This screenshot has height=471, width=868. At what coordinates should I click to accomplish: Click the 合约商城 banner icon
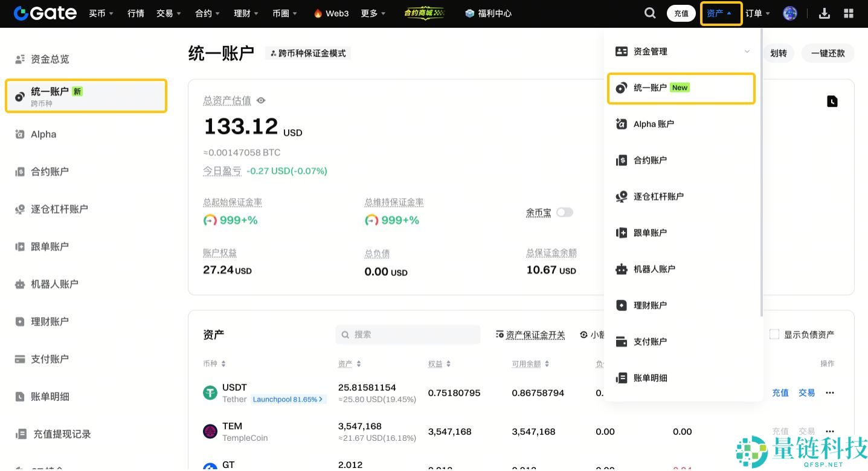point(424,13)
